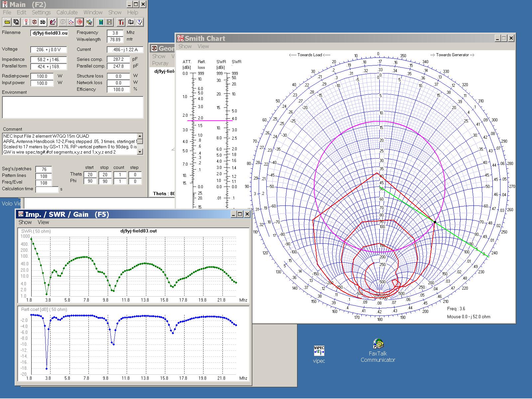The height and width of the screenshot is (399, 532).
Task: Click the Series comp. field 287.2
Action: click(118, 60)
